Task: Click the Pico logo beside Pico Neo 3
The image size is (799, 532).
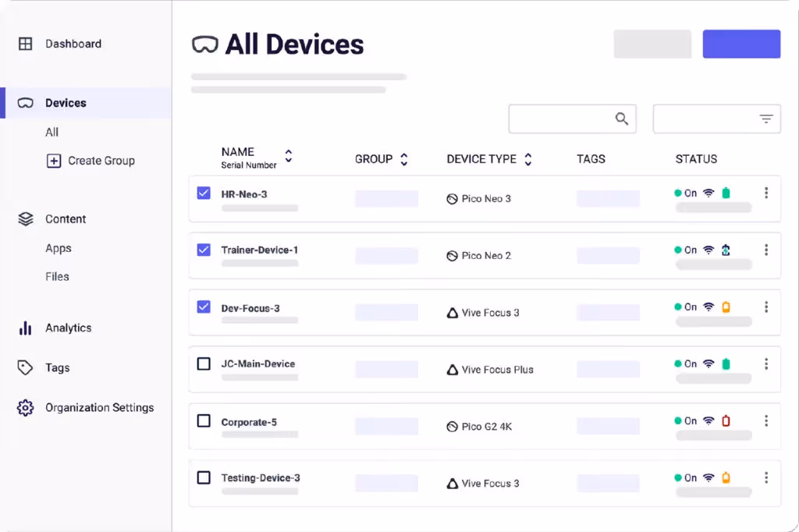Action: point(452,199)
